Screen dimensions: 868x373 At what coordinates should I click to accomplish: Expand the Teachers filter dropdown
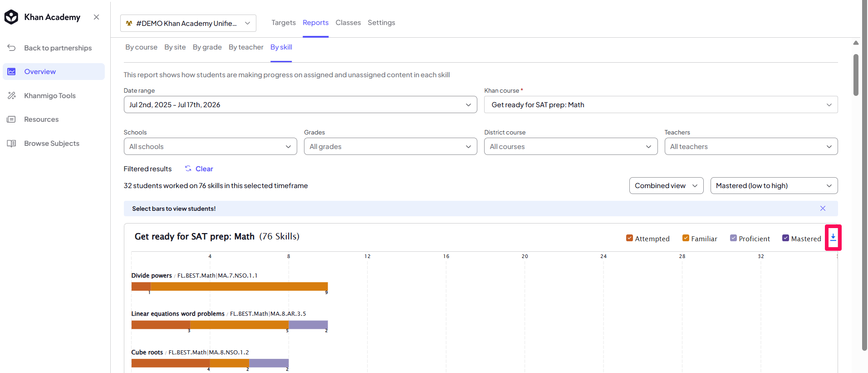751,146
